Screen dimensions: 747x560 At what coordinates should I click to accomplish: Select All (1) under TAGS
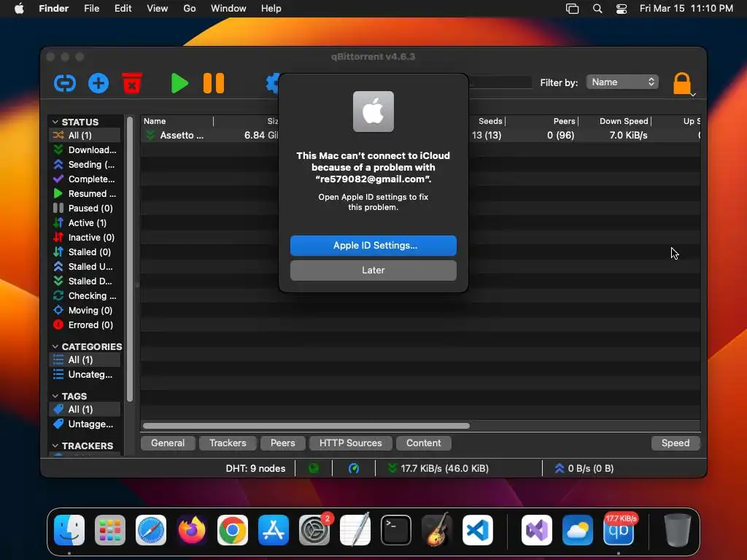point(85,410)
